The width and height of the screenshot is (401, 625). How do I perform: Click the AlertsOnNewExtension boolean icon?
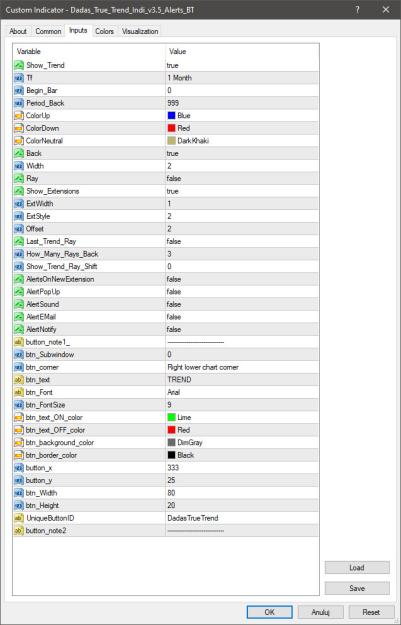[x=19, y=279]
